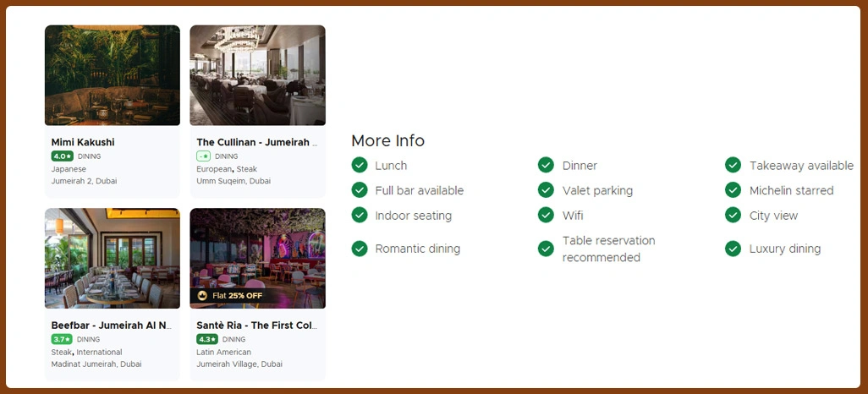
Task: Click the Full bar available checkmark
Action: [x=360, y=190]
